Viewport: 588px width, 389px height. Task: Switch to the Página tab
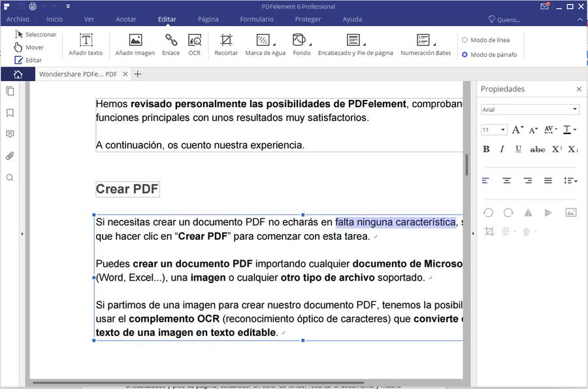tap(208, 19)
